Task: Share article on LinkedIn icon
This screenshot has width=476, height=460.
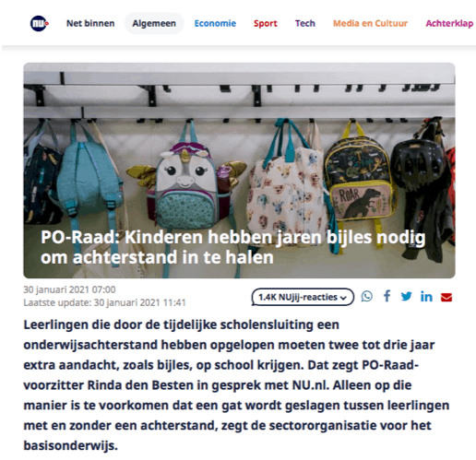Action: (x=426, y=297)
